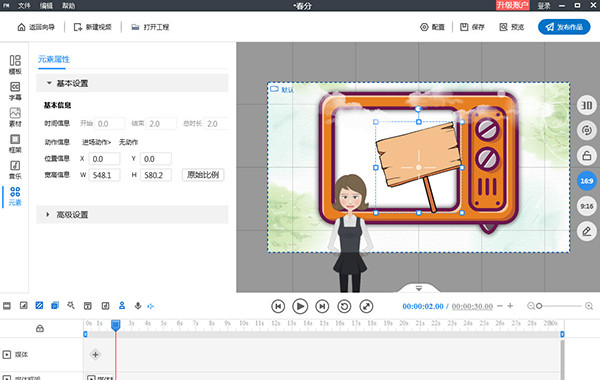600x380 pixels.
Task: Switch the canvas to 9:16 aspect ratio
Action: tap(587, 206)
